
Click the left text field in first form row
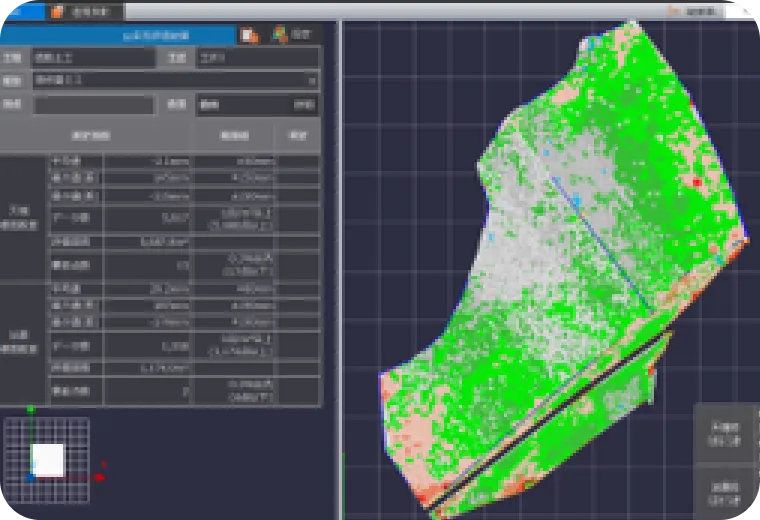coord(93,57)
